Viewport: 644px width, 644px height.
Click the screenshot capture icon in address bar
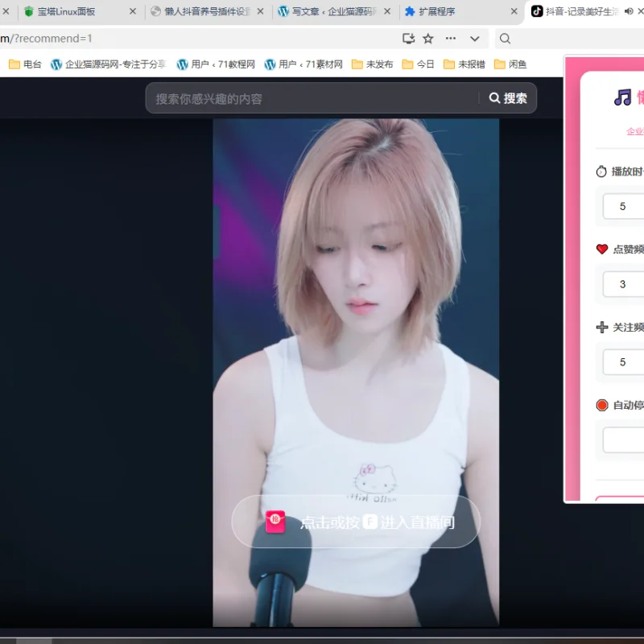408,39
